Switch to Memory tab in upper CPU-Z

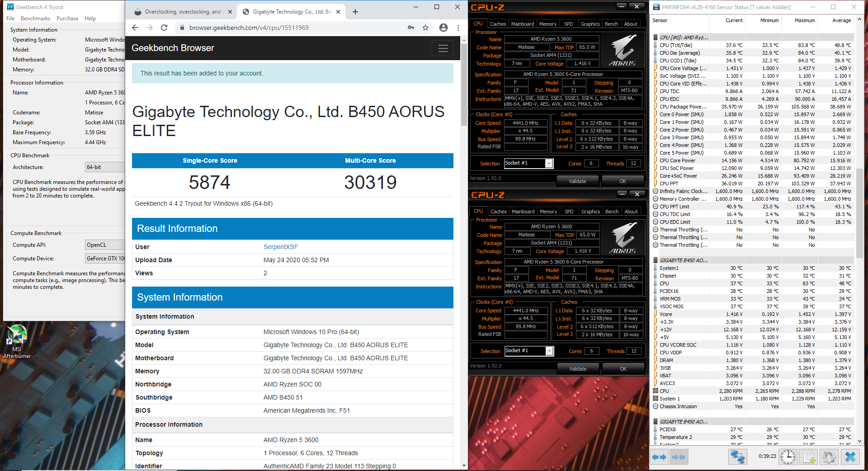point(548,24)
